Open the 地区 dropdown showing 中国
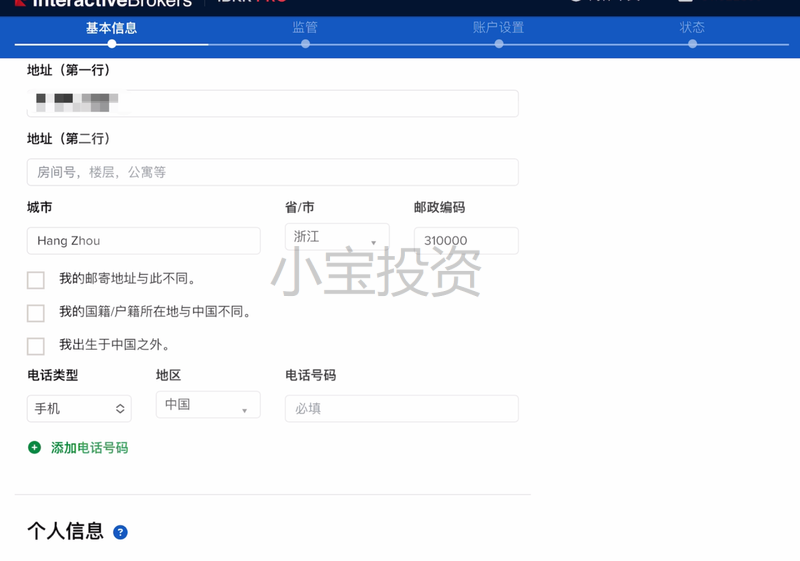The image size is (800, 561). click(x=208, y=405)
